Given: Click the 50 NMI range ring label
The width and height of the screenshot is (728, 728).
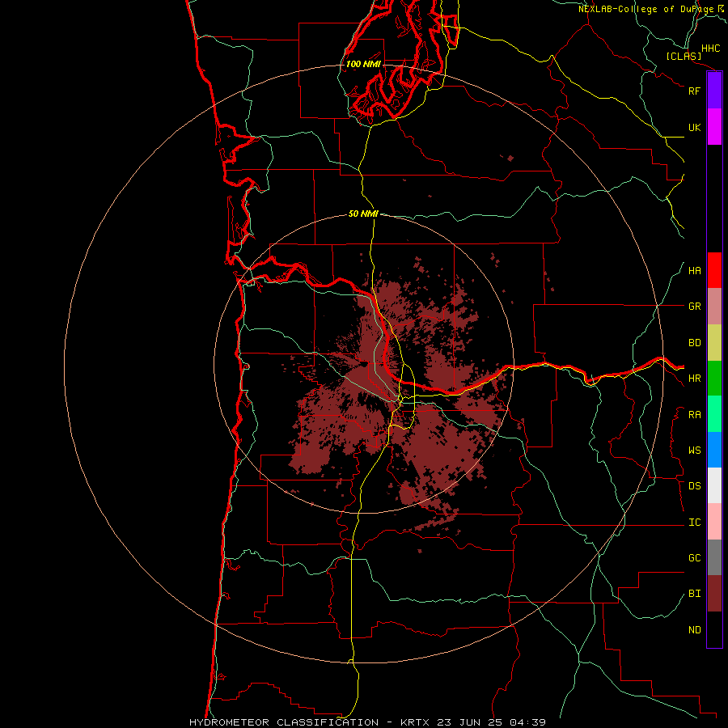Looking at the screenshot, I should click(363, 214).
